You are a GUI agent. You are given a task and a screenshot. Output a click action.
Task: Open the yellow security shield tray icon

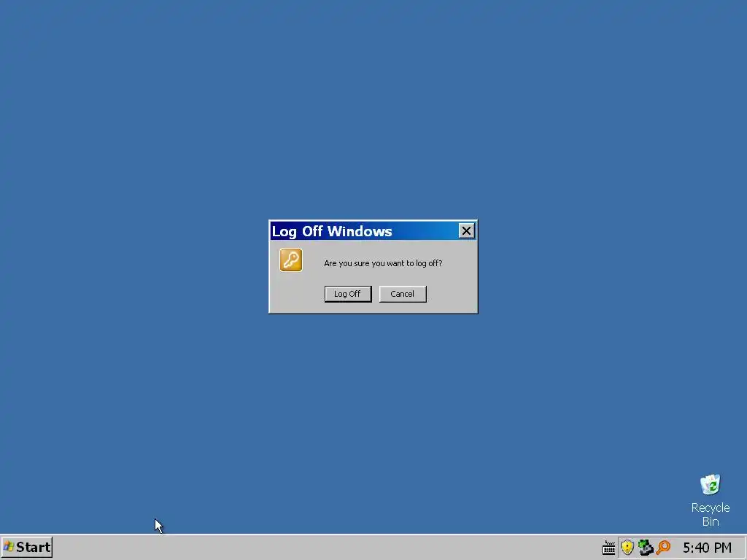pos(627,548)
